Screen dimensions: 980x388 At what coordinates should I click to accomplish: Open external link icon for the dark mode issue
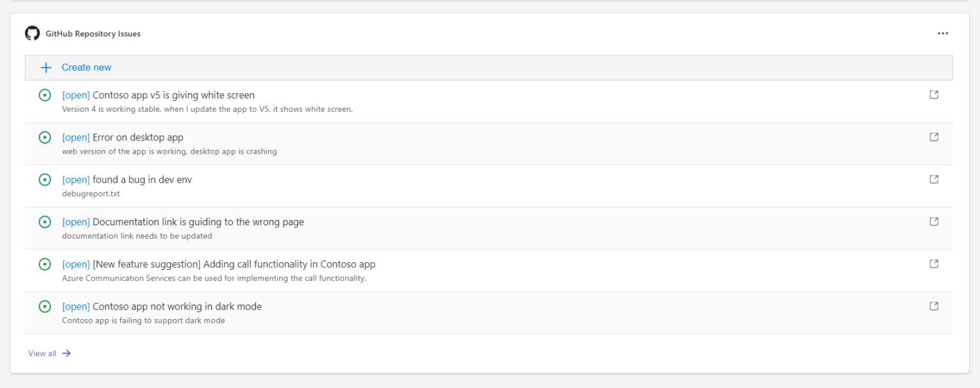933,306
